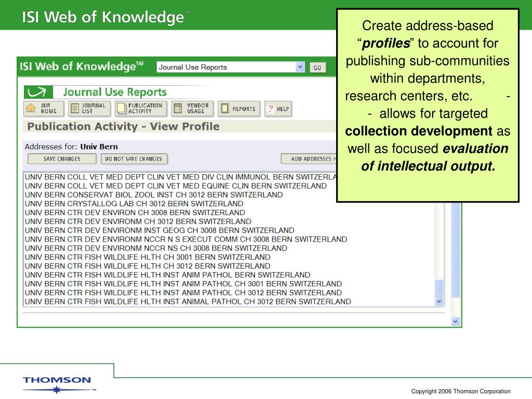The height and width of the screenshot is (399, 532).
Task: Open the Journal List toolbar button
Action: click(x=89, y=109)
